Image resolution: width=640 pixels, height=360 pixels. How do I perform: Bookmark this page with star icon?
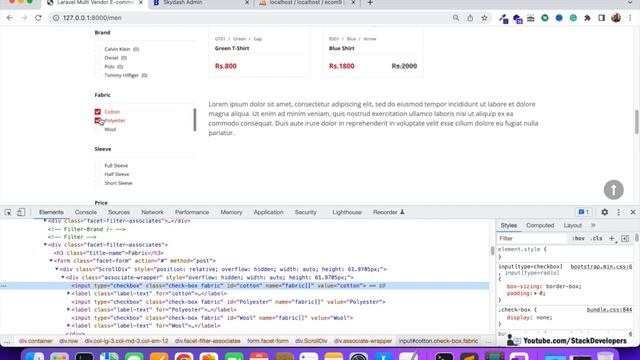coord(484,18)
